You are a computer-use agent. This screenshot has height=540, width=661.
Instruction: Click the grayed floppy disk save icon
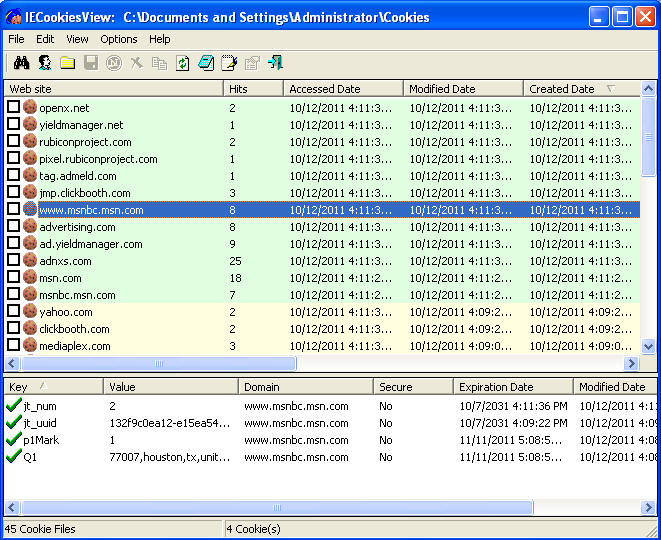(x=91, y=63)
